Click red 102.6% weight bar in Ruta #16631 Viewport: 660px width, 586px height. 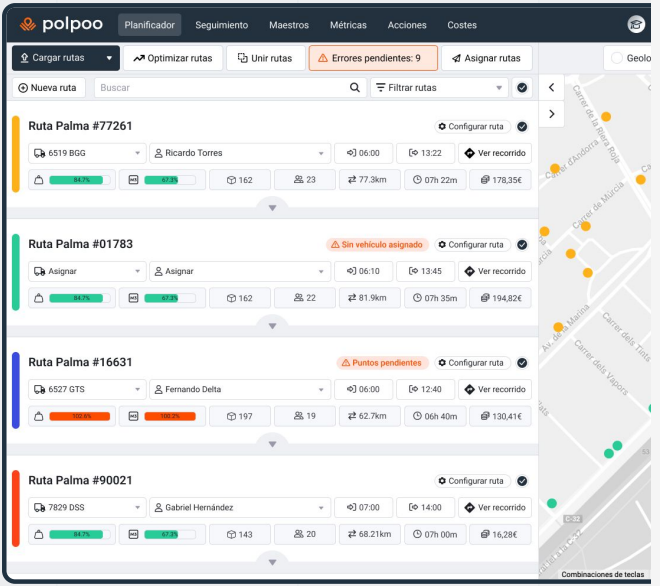80,416
